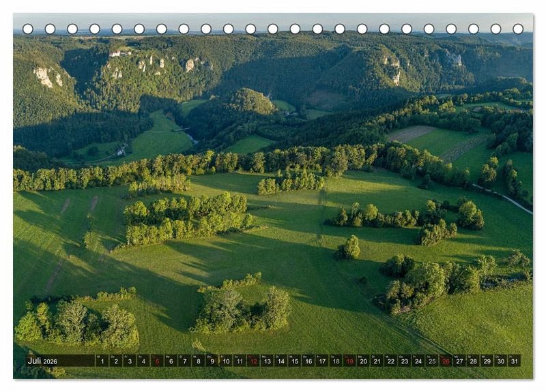The width and height of the screenshot is (546, 392).
Task: Select the red Sunday date 12
Action: click(253, 361)
